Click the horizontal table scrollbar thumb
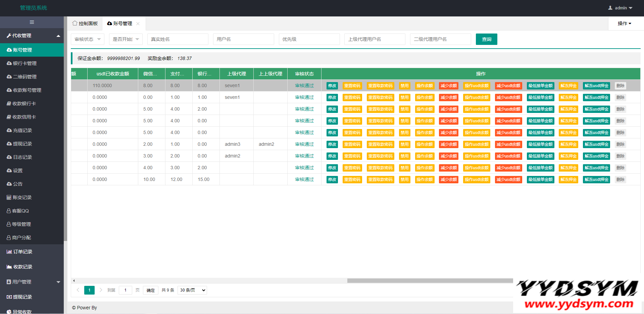644x314 pixels. click(430, 280)
